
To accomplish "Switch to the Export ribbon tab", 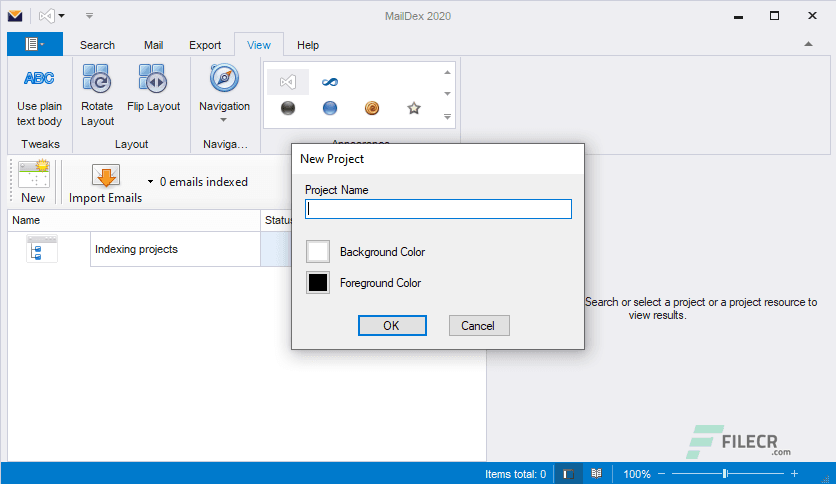I will [205, 45].
